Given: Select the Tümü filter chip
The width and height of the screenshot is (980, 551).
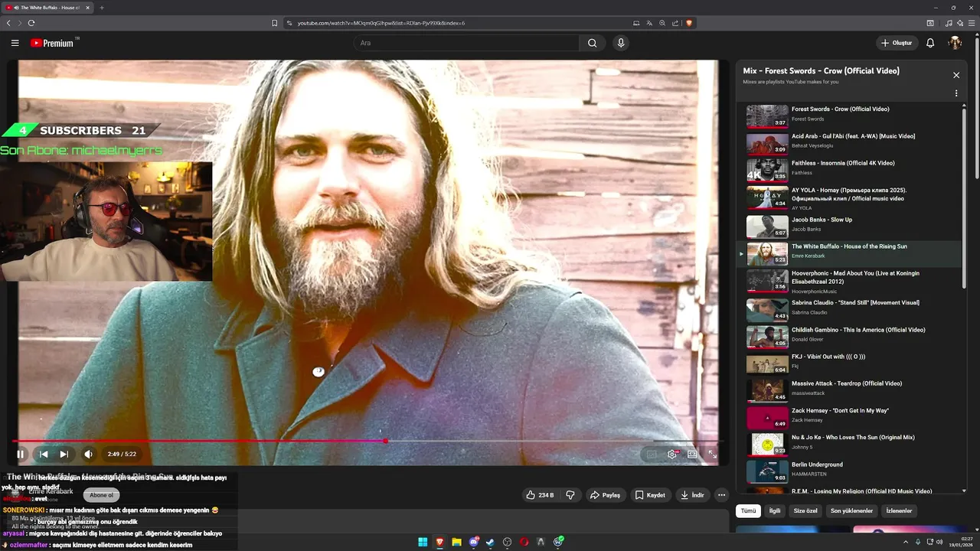Looking at the screenshot, I should point(748,510).
